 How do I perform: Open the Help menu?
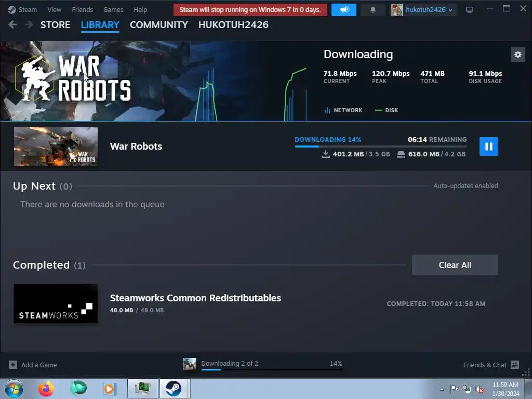pos(140,9)
